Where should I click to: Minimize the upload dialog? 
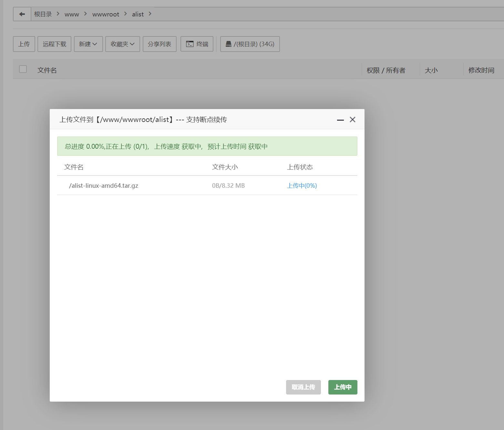[340, 120]
